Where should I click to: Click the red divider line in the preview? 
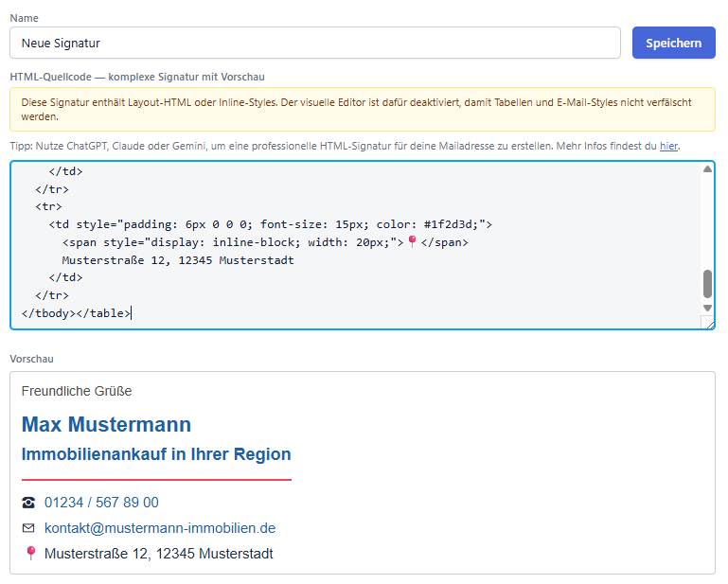[156, 480]
